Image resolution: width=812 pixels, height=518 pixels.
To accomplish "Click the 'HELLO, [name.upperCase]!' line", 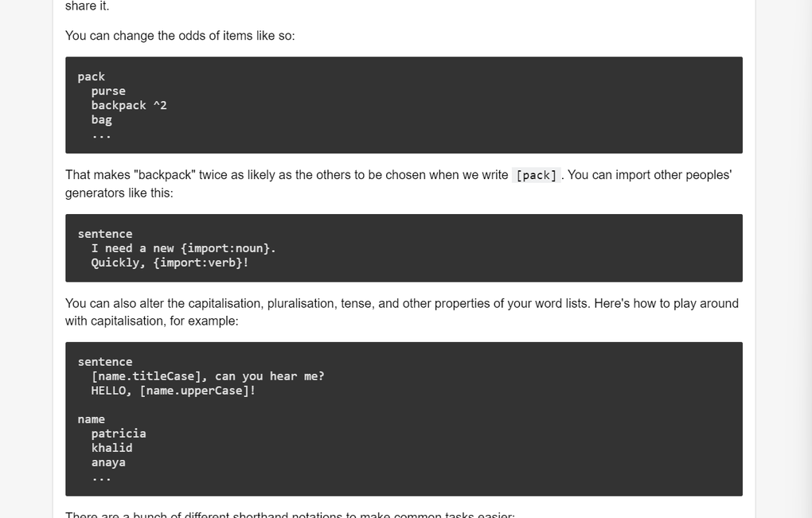I will click(x=173, y=391).
